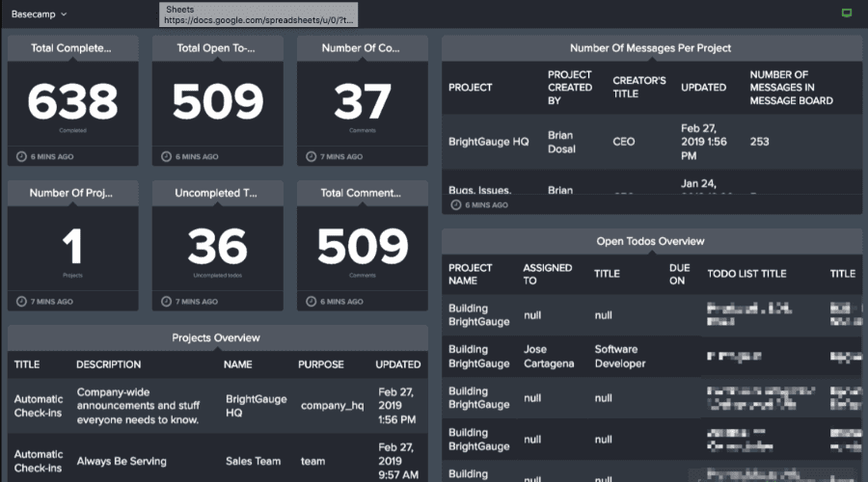Click Number Of Messages Per Project title

650,48
